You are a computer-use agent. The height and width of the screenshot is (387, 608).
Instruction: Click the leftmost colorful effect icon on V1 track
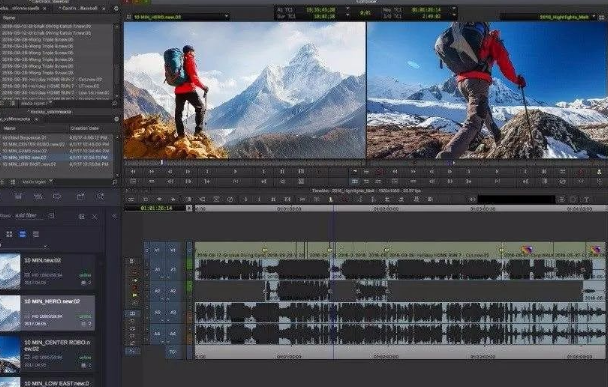526,250
